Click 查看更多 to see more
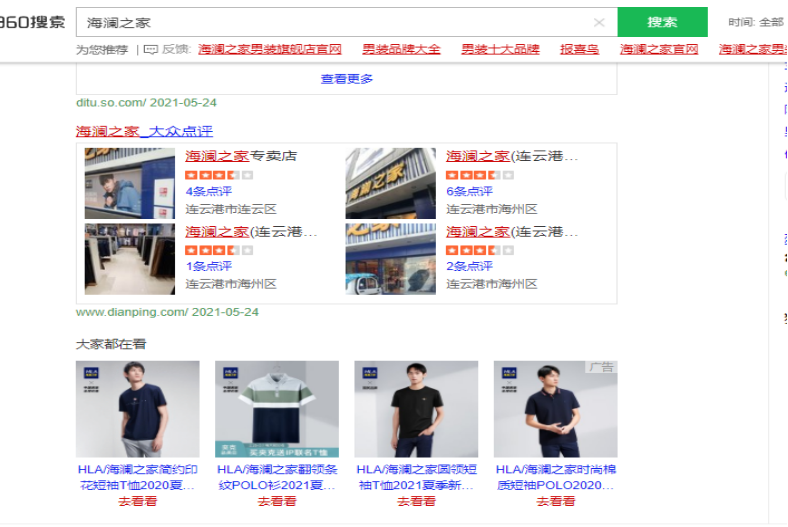This screenshot has height=527, width=788. (x=347, y=79)
